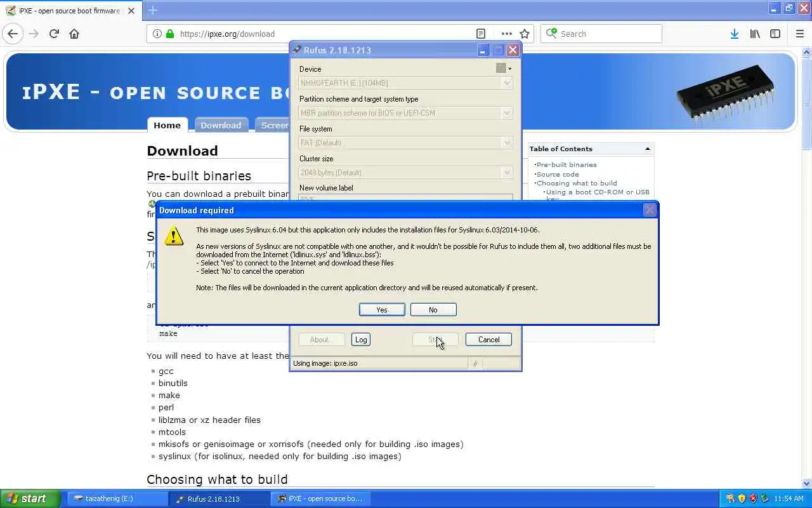Close the Download required dialog
812x508 pixels.
650,210
